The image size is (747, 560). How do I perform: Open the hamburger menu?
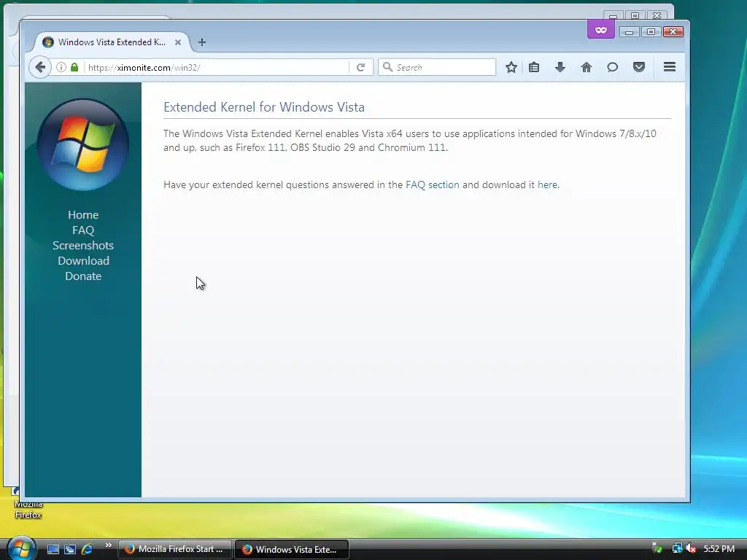[670, 67]
